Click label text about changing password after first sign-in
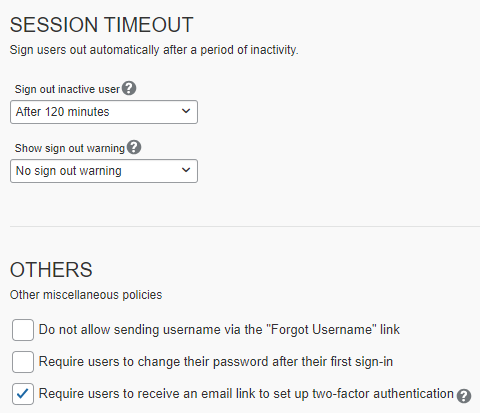Screen dimensions: 480x413 [216, 362]
